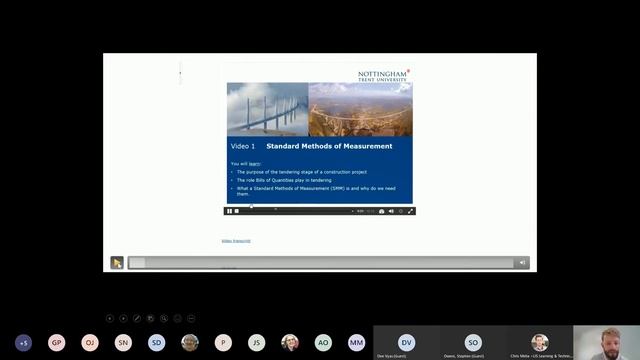Select participant avatar P
Image resolution: width=640 pixels, height=360 pixels.
tap(223, 343)
